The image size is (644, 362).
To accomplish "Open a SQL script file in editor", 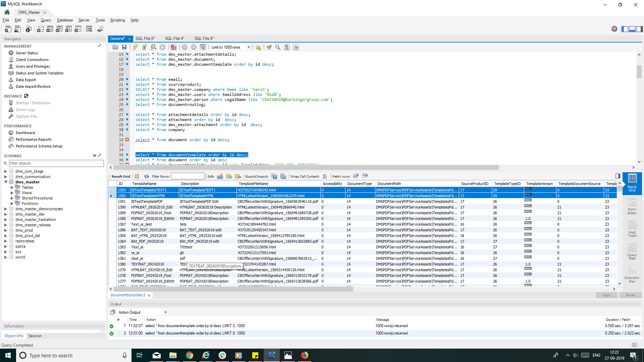I will pyautogui.click(x=115, y=47).
